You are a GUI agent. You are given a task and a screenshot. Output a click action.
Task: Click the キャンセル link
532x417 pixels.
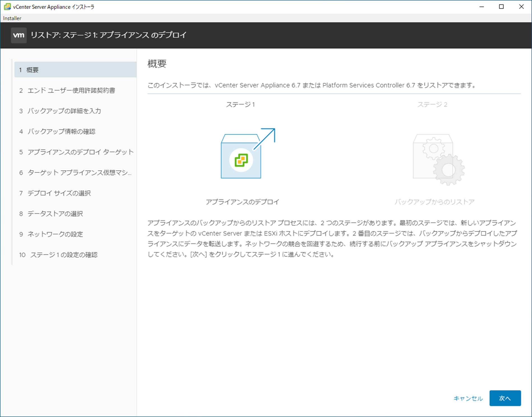(x=468, y=398)
